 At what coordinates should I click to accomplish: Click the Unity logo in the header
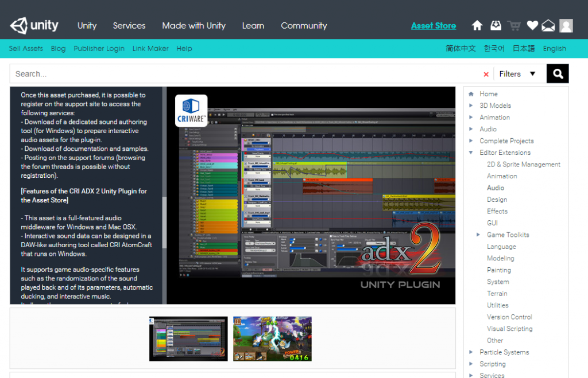click(34, 25)
